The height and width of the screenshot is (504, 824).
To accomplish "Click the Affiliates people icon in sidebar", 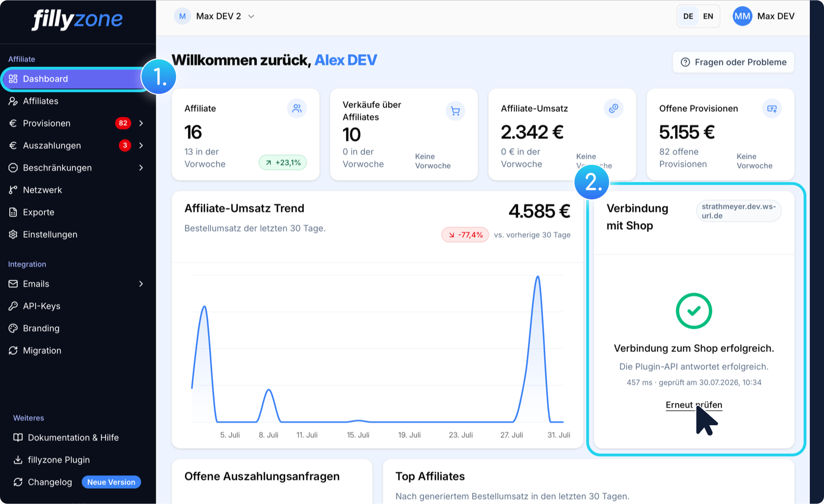I will click(x=13, y=101).
